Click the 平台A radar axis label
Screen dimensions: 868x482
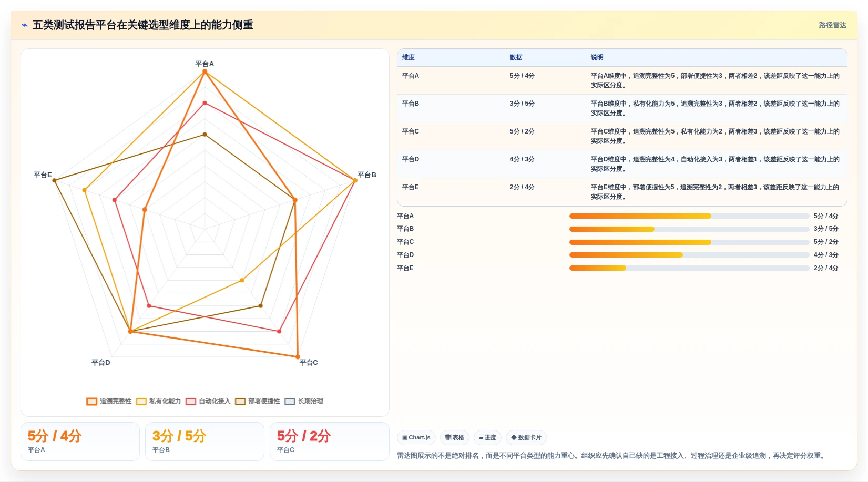(x=205, y=64)
